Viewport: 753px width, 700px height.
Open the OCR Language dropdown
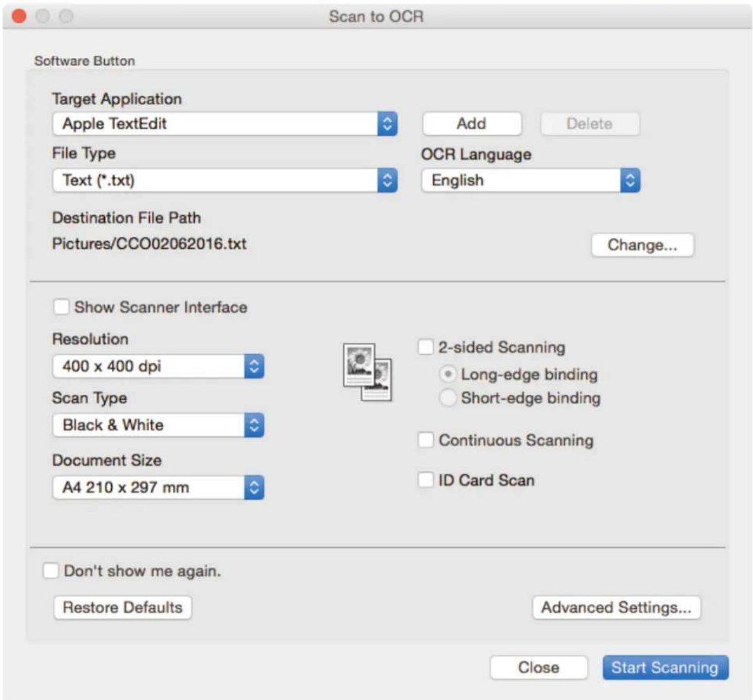(531, 180)
